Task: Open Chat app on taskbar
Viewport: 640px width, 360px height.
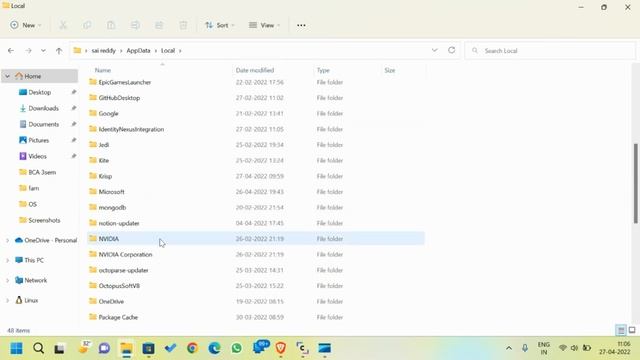Action: 104,349
